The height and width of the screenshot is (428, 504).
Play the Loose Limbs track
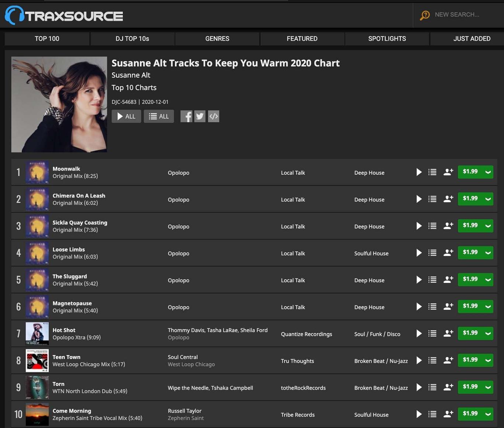point(419,253)
